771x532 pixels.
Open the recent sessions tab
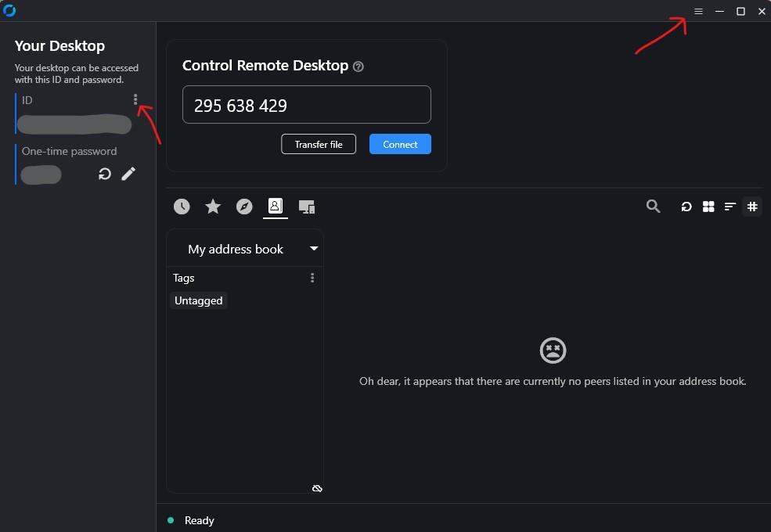pos(182,207)
